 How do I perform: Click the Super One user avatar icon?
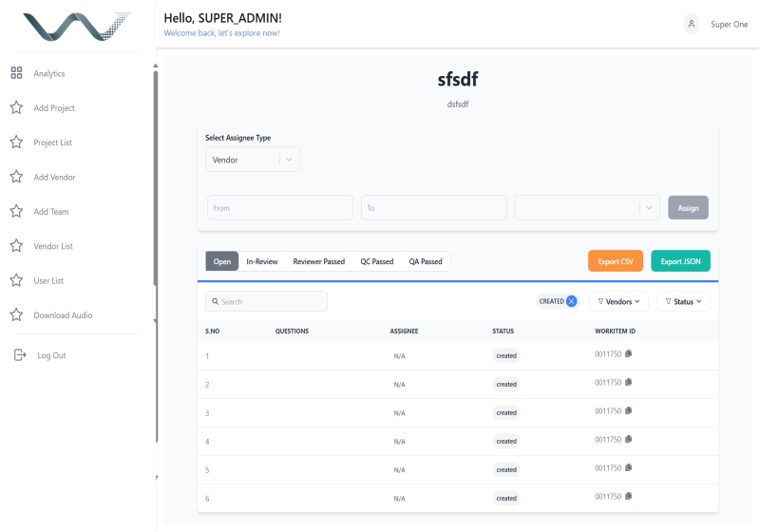point(692,24)
